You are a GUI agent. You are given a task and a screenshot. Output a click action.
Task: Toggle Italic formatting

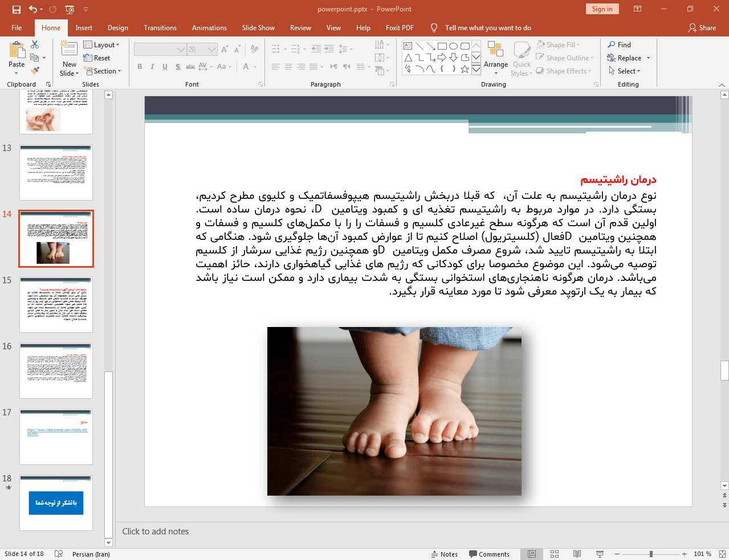[x=152, y=67]
